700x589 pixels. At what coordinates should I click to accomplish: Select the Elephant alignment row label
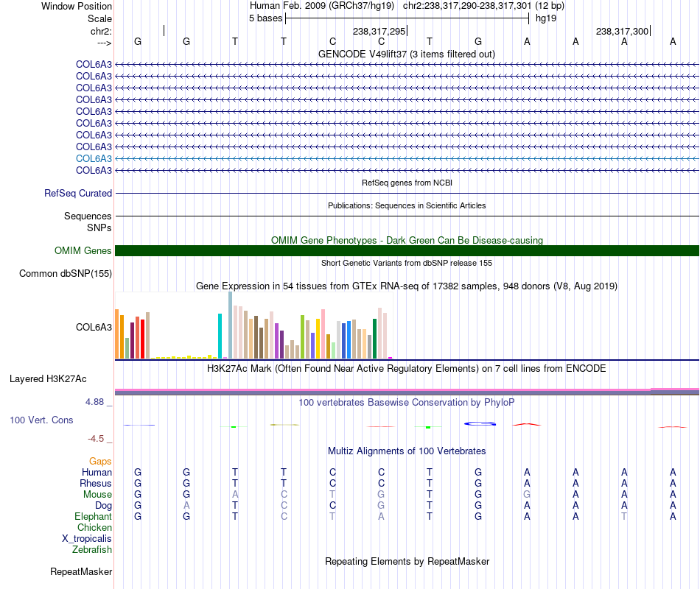coord(93,516)
